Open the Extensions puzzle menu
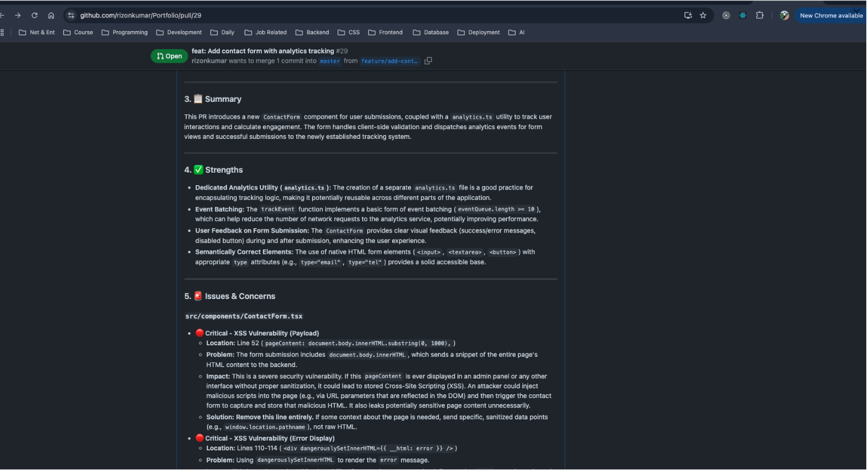The height and width of the screenshot is (470, 868). [x=760, y=15]
